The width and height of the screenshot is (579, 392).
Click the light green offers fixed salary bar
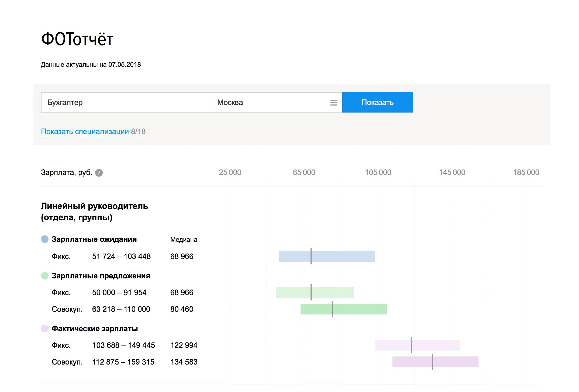[x=334, y=292]
